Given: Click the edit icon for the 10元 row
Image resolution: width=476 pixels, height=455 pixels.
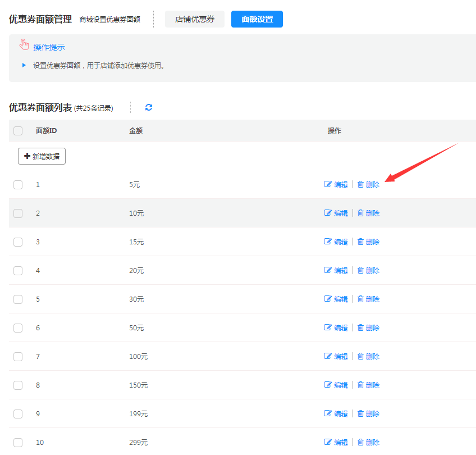Looking at the screenshot, I should click(328, 213).
